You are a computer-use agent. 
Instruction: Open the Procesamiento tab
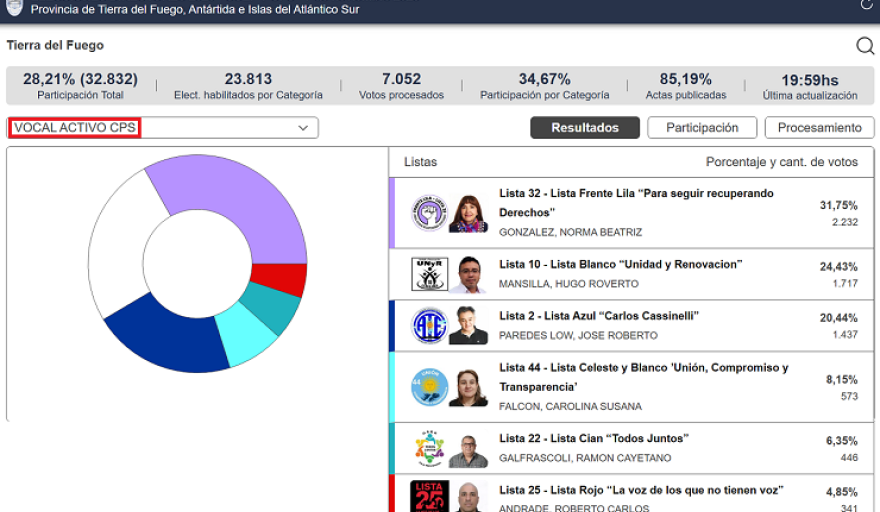(819, 128)
